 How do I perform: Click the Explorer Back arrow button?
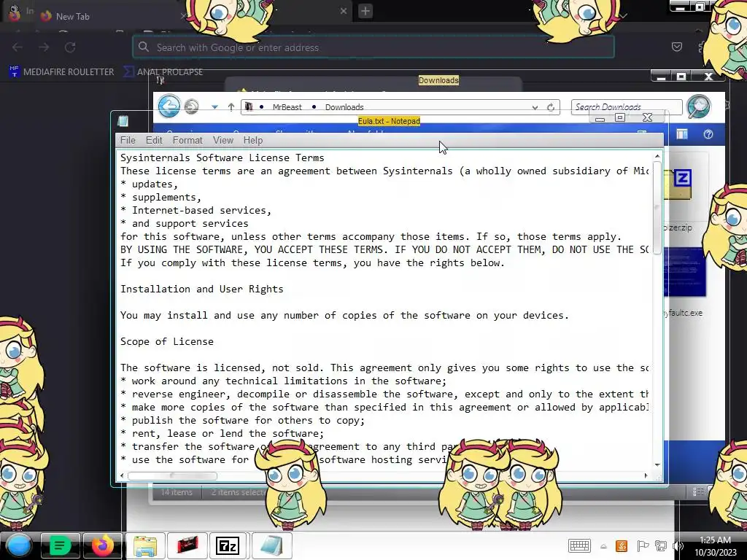[x=169, y=106]
